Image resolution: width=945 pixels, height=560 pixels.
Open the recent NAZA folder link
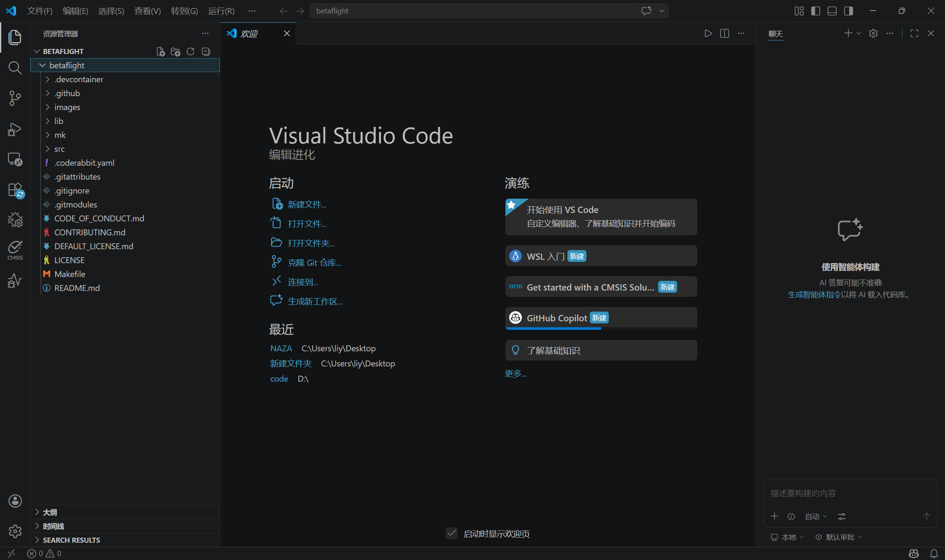(x=281, y=348)
